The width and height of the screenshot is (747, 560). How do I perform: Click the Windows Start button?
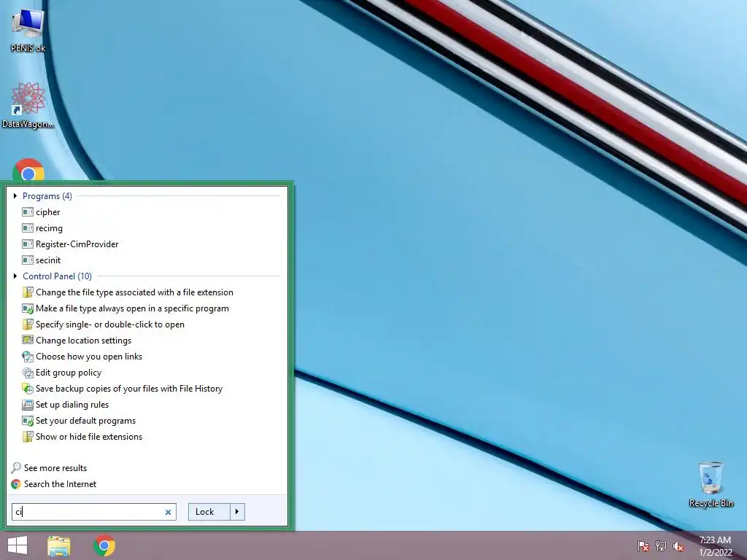[18, 545]
